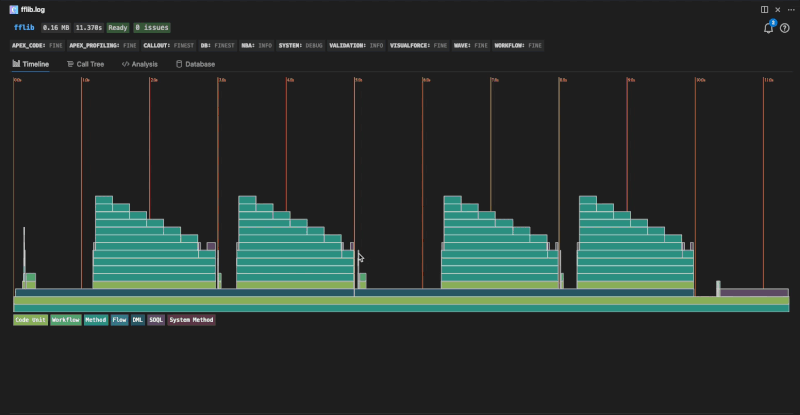This screenshot has height=415, width=800.
Task: Click the Ready status badge
Action: [117, 28]
